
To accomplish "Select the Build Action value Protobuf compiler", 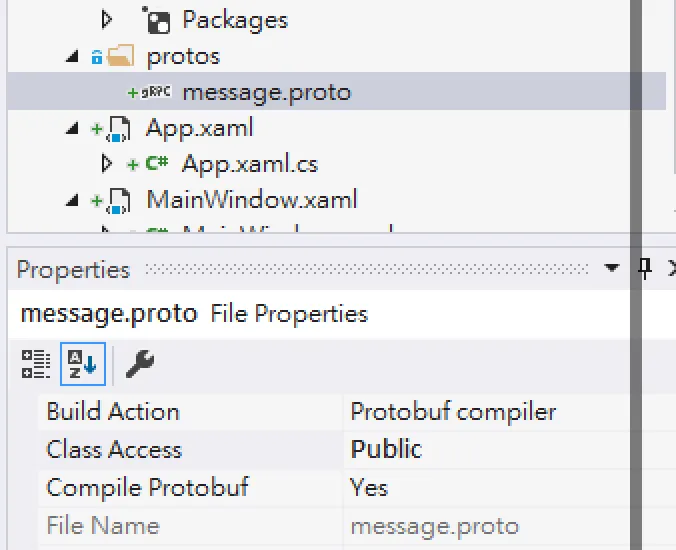I will (453, 411).
